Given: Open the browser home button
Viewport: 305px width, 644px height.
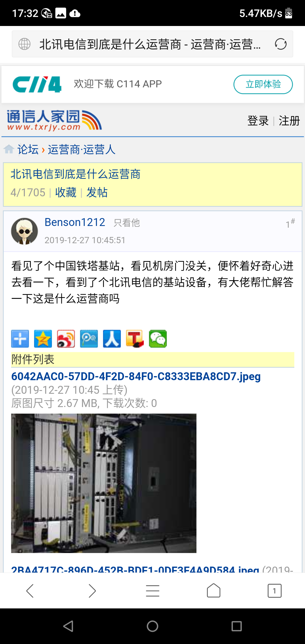Looking at the screenshot, I should [x=213, y=591].
